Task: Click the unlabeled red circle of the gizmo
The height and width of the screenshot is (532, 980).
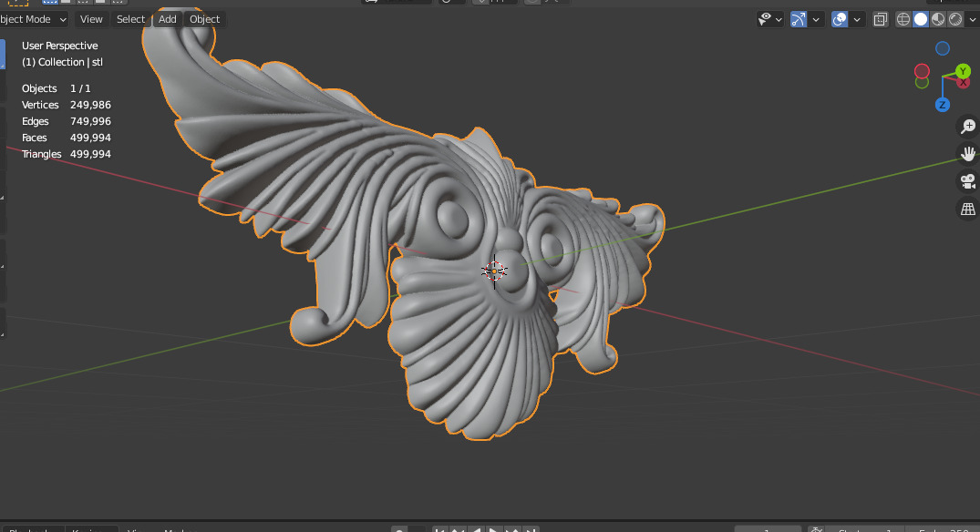Action: click(x=922, y=70)
